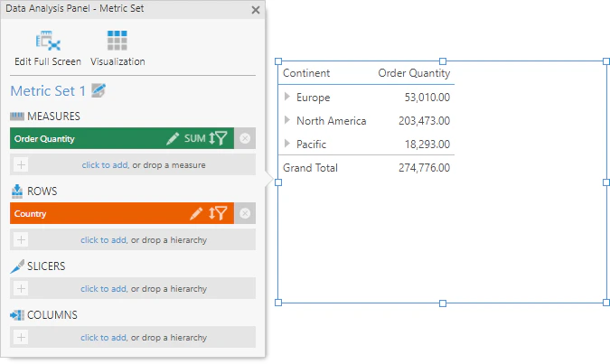The height and width of the screenshot is (364, 610).
Task: Select the 274,776.00 grand total value
Action: pyautogui.click(x=424, y=168)
